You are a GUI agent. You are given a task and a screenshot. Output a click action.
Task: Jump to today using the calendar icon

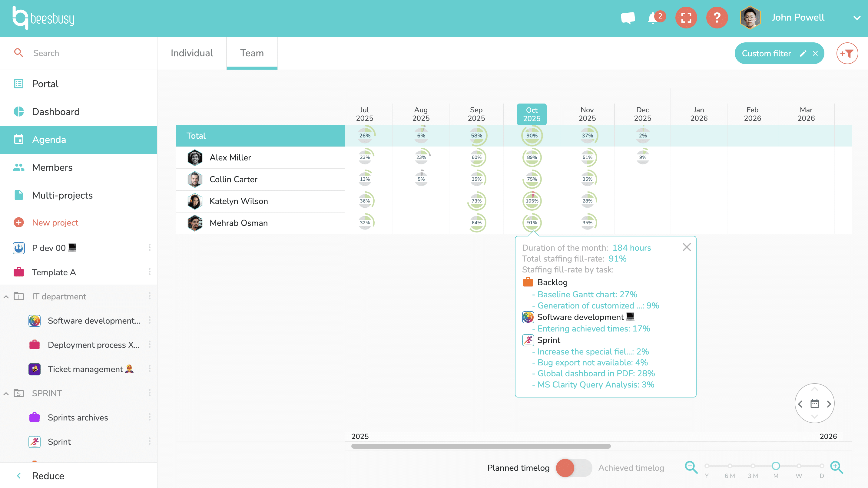pos(814,404)
